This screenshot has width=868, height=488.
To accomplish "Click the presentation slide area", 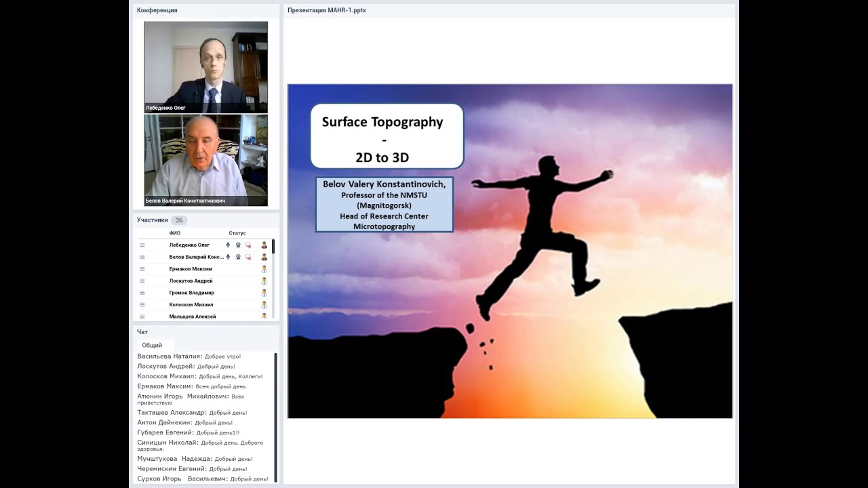I will 510,251.
